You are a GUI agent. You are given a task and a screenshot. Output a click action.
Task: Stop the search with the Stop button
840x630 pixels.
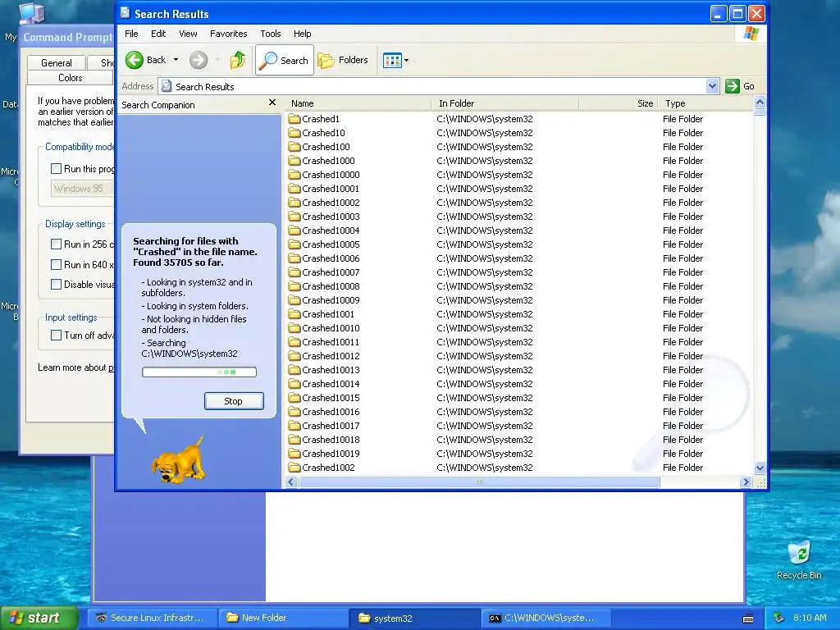pos(234,401)
